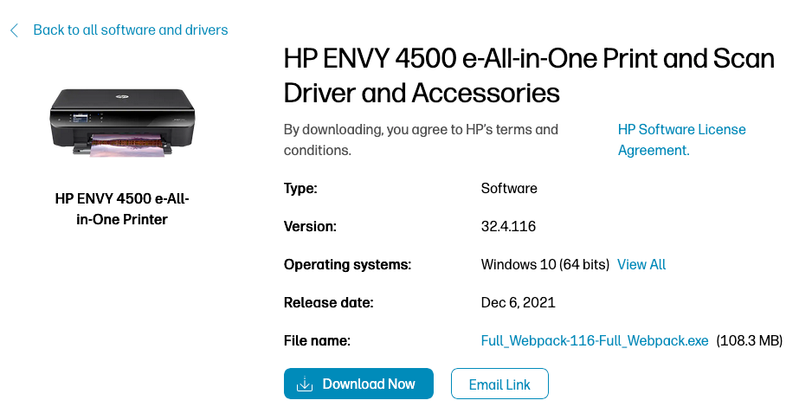The width and height of the screenshot is (799, 414).
Task: Click the printer name caption under the image
Action: 122,209
